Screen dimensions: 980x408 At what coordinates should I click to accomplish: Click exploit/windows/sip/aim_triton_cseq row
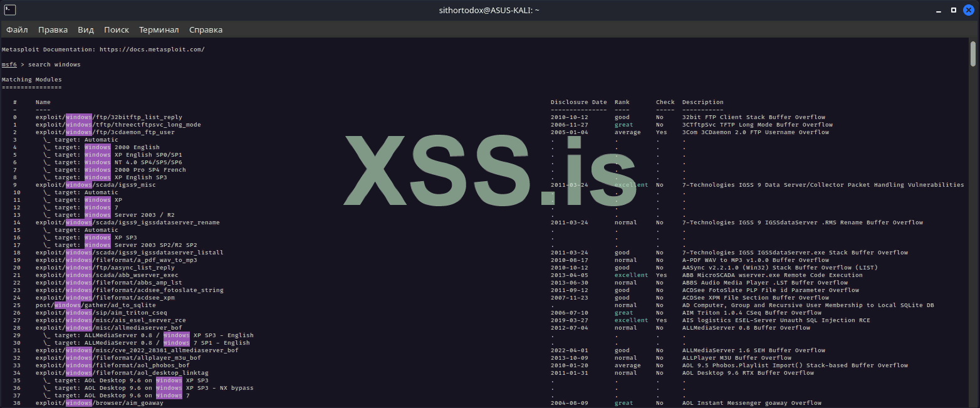[x=102, y=313]
